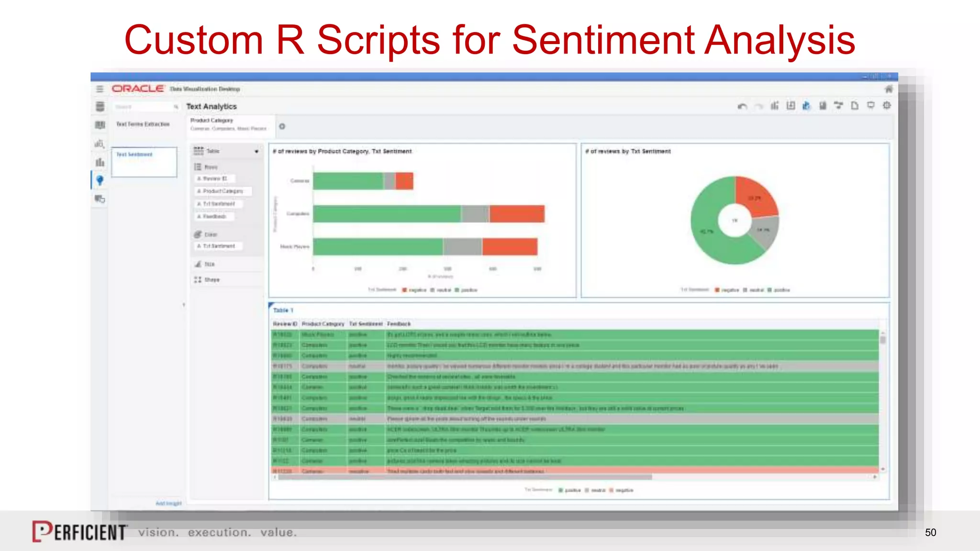Image resolution: width=980 pixels, height=551 pixels.
Task: Click the Feedback field in Rows
Action: click(x=214, y=217)
